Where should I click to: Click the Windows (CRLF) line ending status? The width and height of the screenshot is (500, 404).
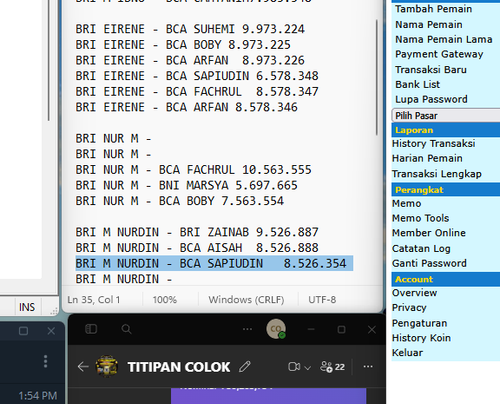246,300
